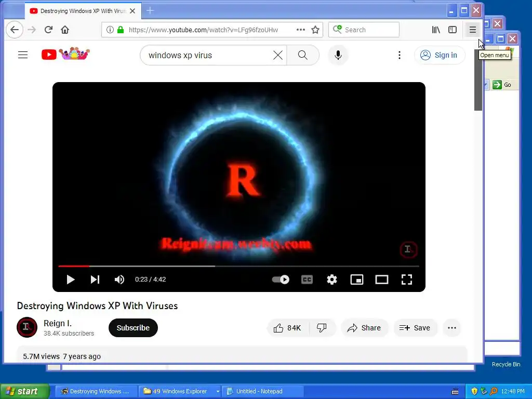This screenshot has height=399, width=532.
Task: Open the browser Library button
Action: [x=436, y=30]
